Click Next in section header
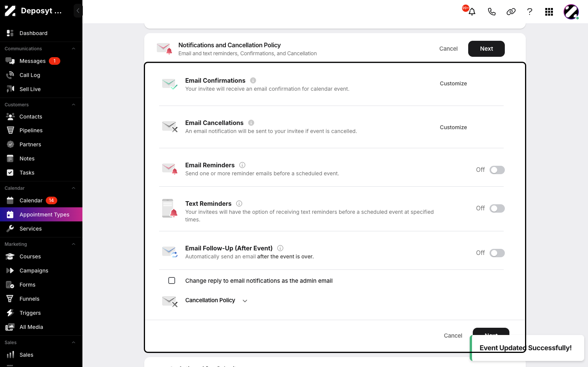The width and height of the screenshot is (588, 367). (487, 49)
